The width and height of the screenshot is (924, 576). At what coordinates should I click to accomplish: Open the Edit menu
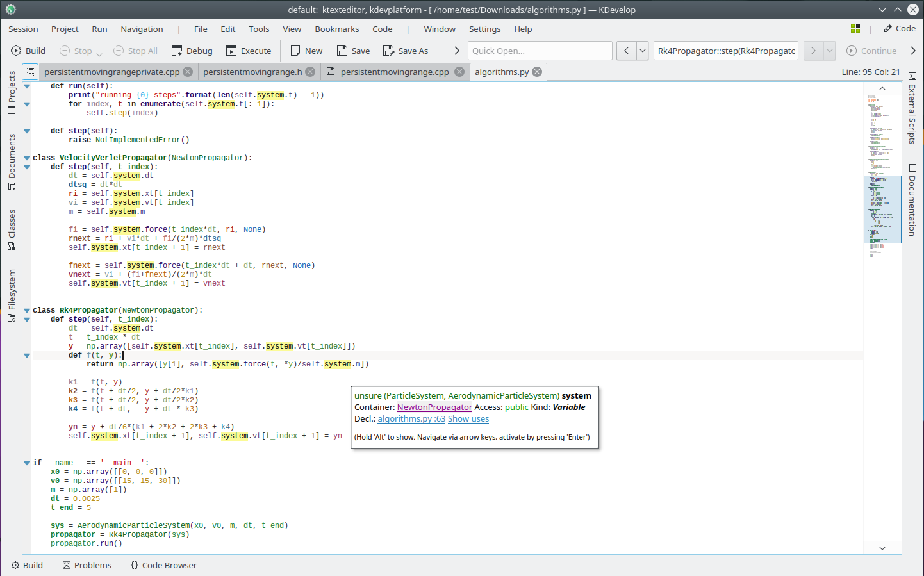[x=228, y=29]
